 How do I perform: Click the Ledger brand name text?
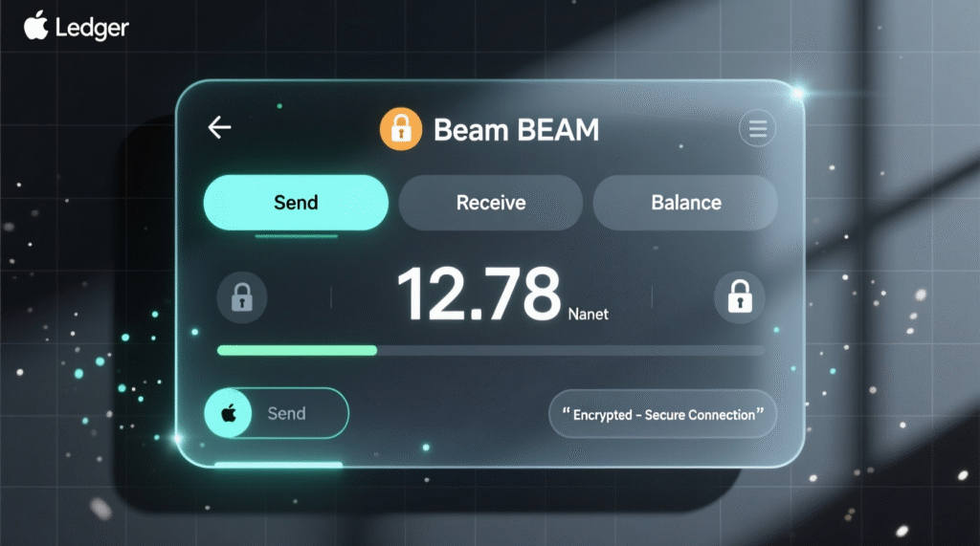click(x=92, y=28)
